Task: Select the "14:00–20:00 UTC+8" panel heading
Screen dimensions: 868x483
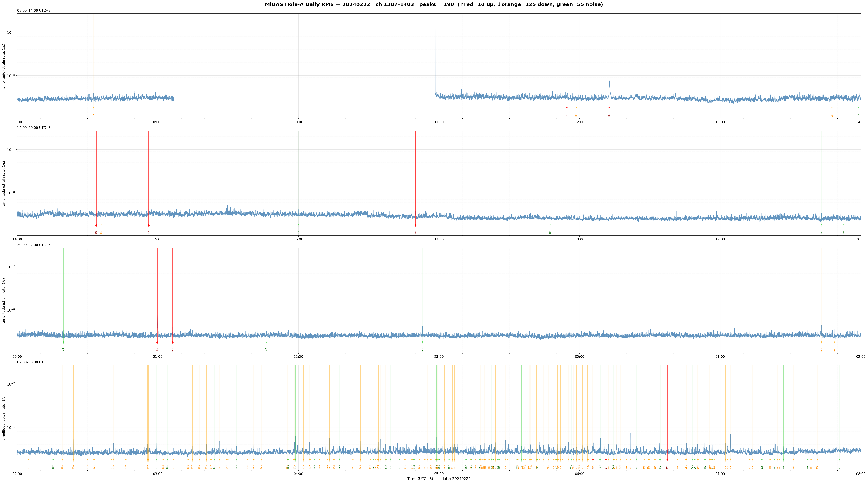Action: 34,128
